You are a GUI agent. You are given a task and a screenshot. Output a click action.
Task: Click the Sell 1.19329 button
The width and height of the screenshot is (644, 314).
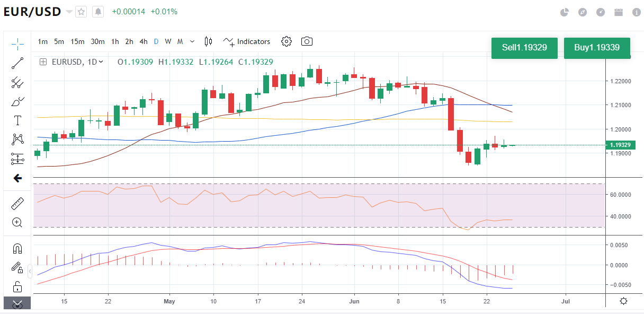[x=524, y=48]
